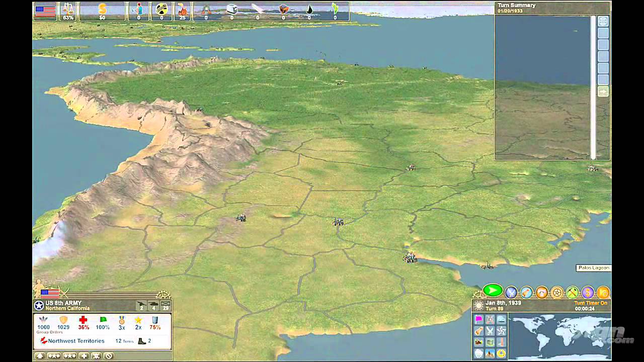Click the Jan 8th, 1939 date display
The height and width of the screenshot is (362, 644).
[x=504, y=303]
